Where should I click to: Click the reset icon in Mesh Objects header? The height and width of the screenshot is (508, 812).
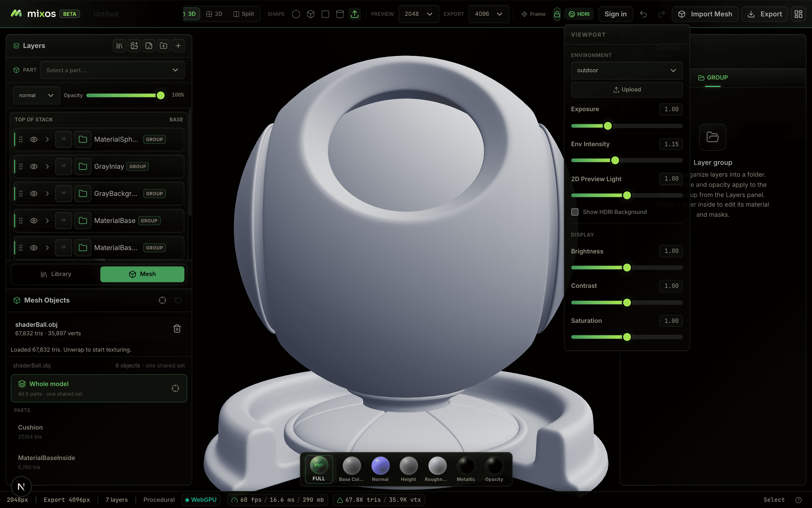point(178,300)
